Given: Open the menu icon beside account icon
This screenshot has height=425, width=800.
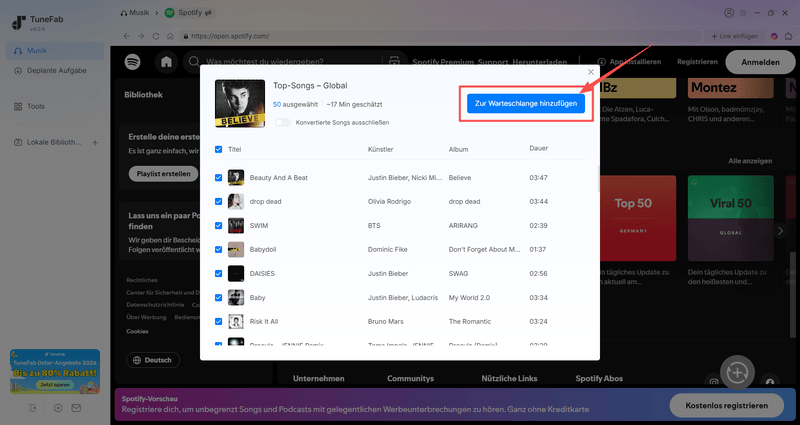Looking at the screenshot, I should [743, 13].
